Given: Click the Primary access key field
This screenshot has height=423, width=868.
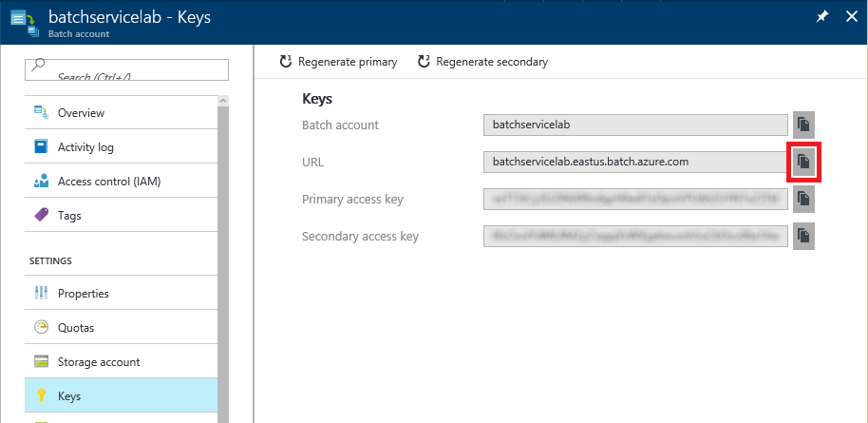Looking at the screenshot, I should click(635, 199).
